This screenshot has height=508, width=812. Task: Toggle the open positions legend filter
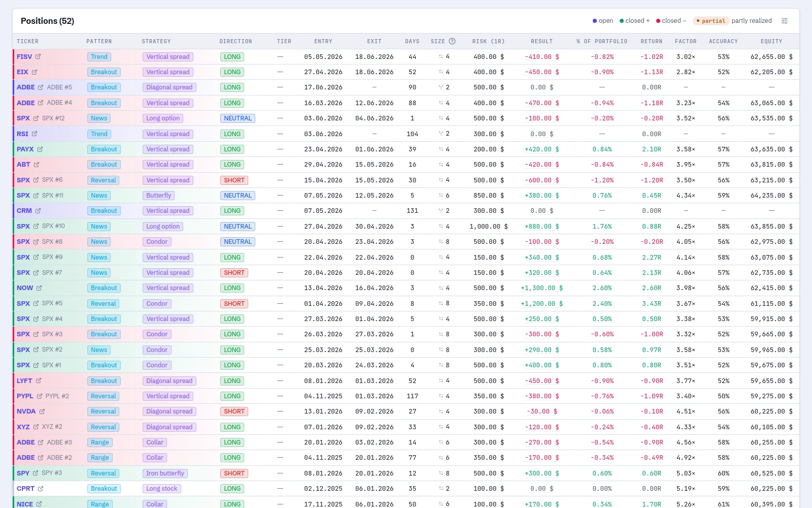(x=603, y=21)
